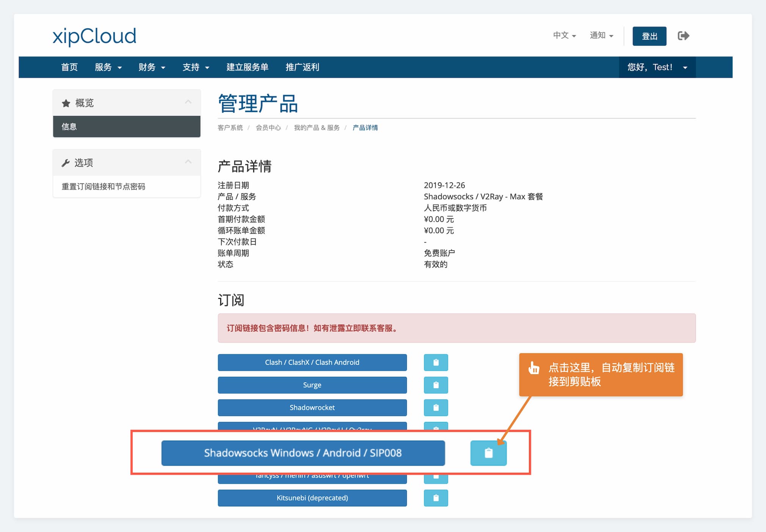Open the 服务 navigation menu
Image resolution: width=766 pixels, height=532 pixels.
point(108,67)
